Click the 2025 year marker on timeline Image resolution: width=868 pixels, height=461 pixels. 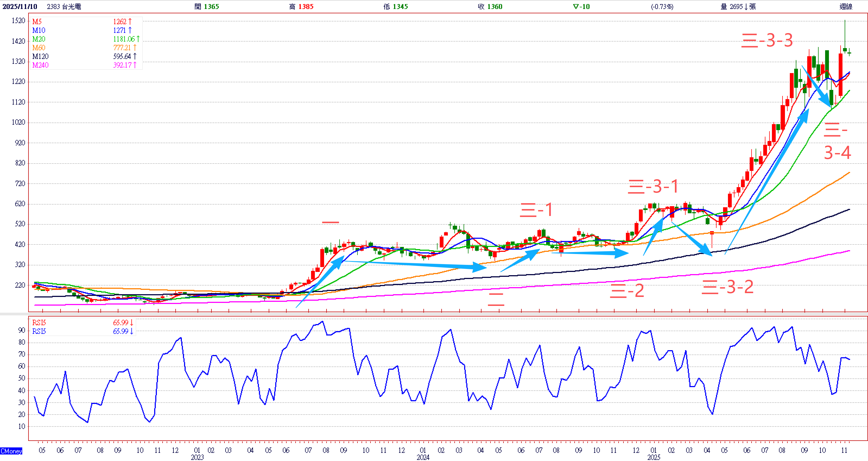pos(654,457)
